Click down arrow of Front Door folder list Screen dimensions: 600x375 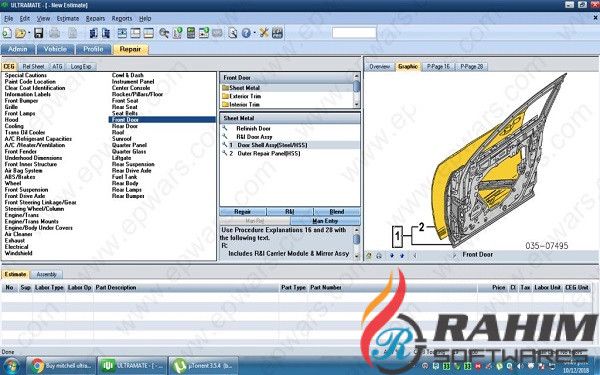click(357, 104)
